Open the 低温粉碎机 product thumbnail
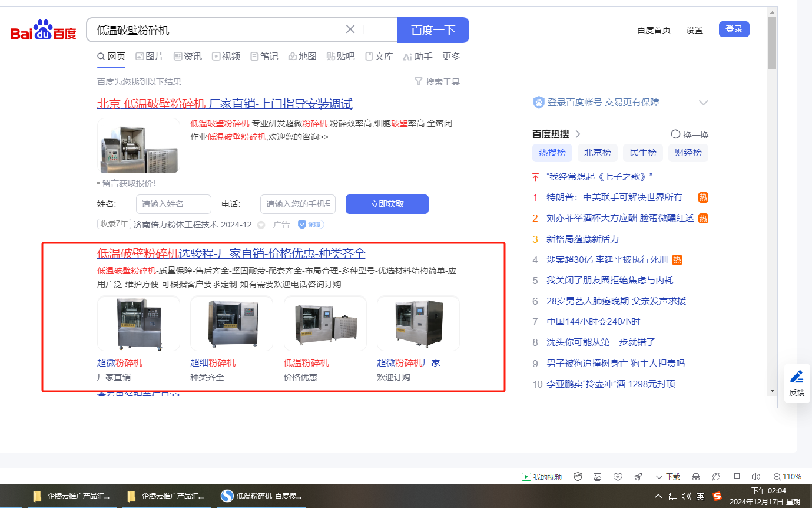The image size is (812, 508). (325, 324)
